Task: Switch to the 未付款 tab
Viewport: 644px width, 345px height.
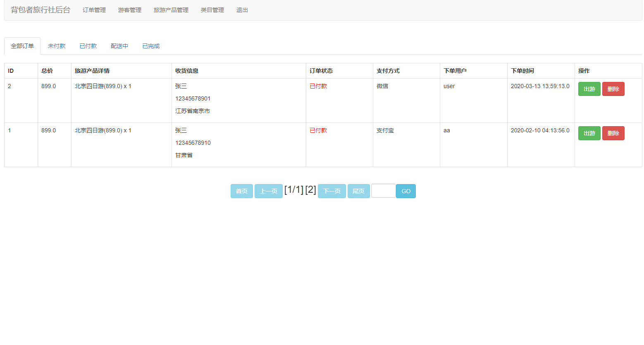Action: click(57, 46)
